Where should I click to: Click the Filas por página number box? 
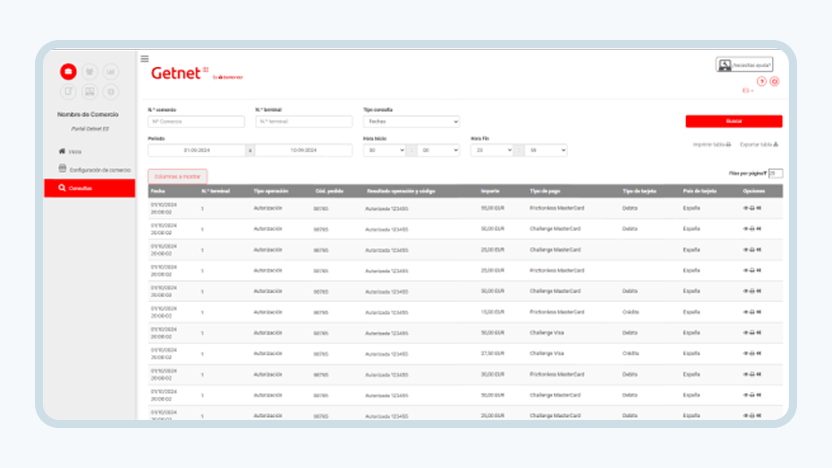(x=775, y=174)
